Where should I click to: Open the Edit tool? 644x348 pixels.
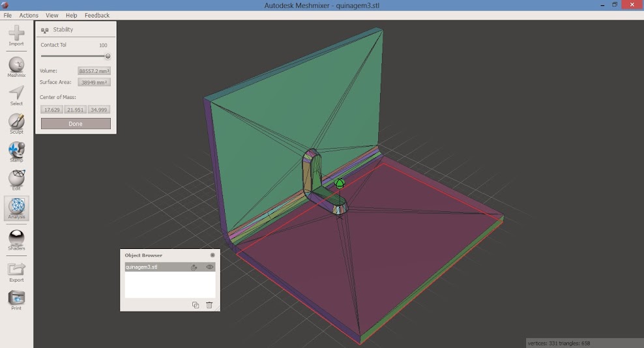[x=16, y=180]
